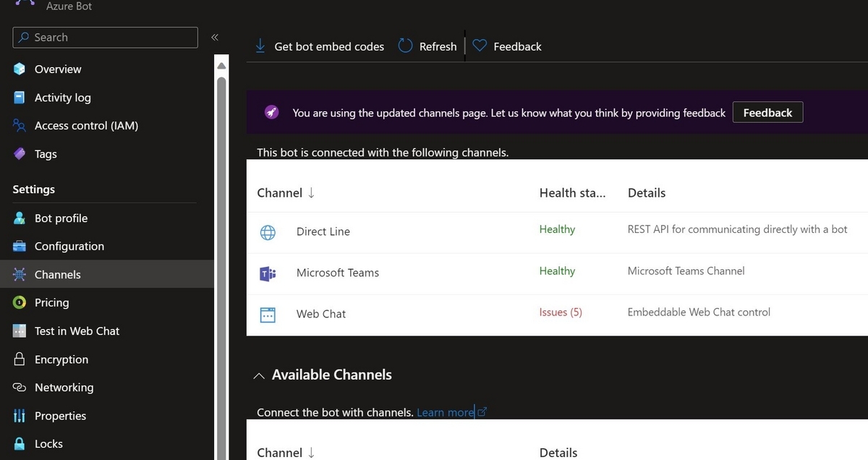This screenshot has width=868, height=460.
Task: Collapse the Available Channels section
Action: 259,376
